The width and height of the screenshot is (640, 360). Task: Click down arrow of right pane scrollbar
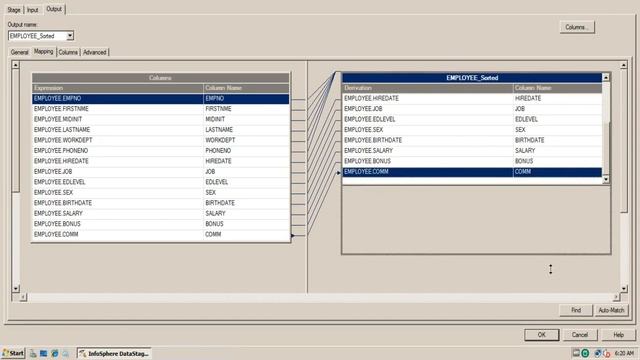(624, 289)
